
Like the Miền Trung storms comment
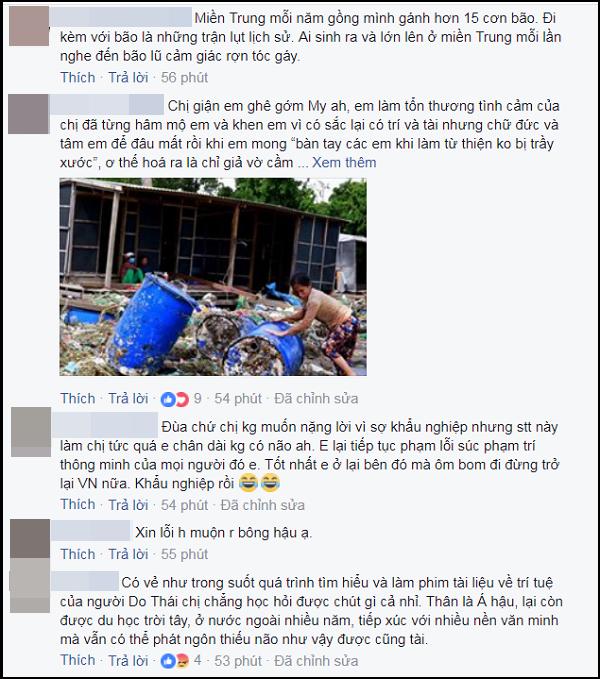(x=78, y=78)
